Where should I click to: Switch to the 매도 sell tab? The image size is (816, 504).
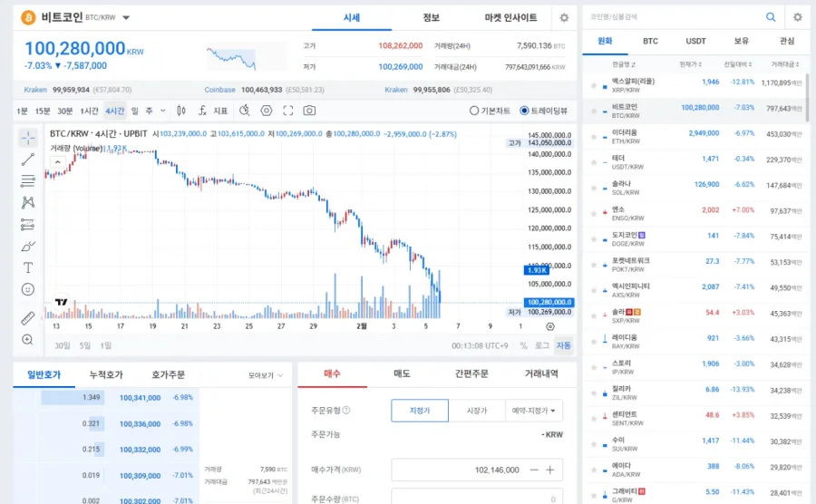click(x=401, y=373)
